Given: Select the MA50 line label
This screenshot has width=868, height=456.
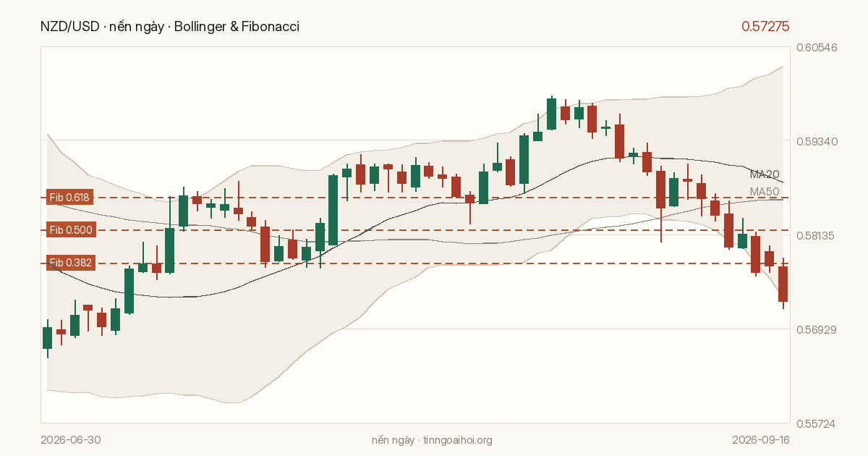Looking at the screenshot, I should 765,192.
